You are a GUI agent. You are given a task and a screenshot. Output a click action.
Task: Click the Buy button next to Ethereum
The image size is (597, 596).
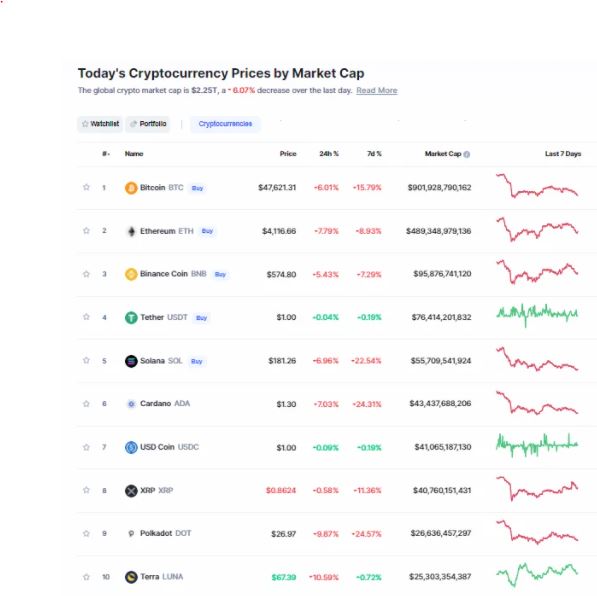[x=208, y=231]
